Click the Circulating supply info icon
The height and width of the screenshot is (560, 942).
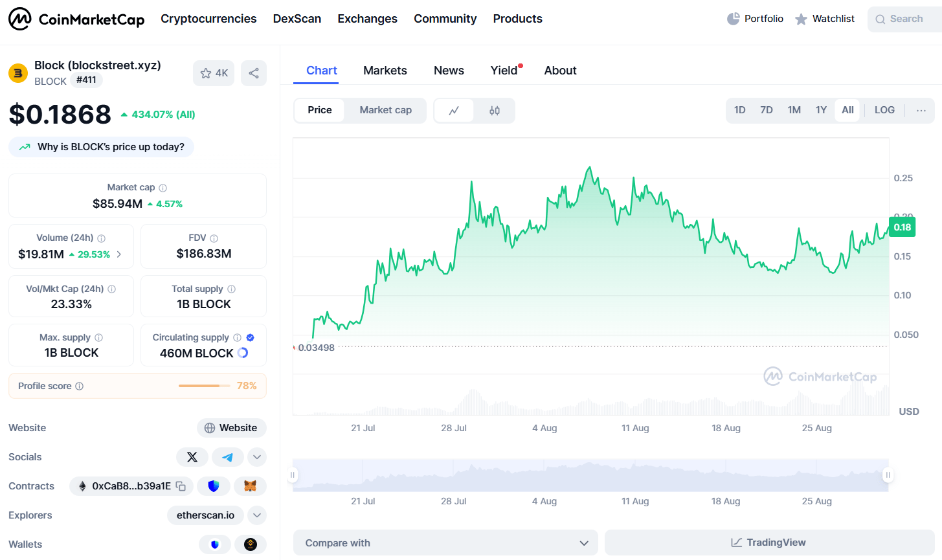pos(238,338)
